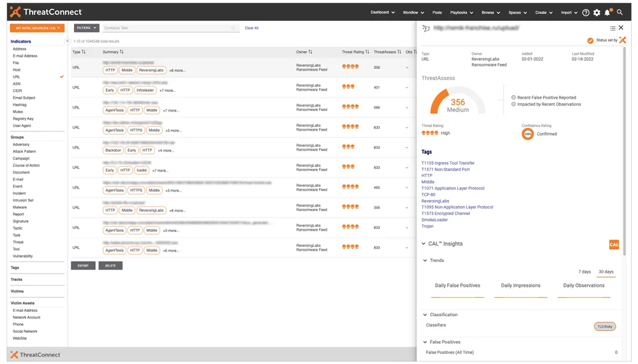Click Daily False Positives trend line
This screenshot has height=364, width=638.
[457, 297]
